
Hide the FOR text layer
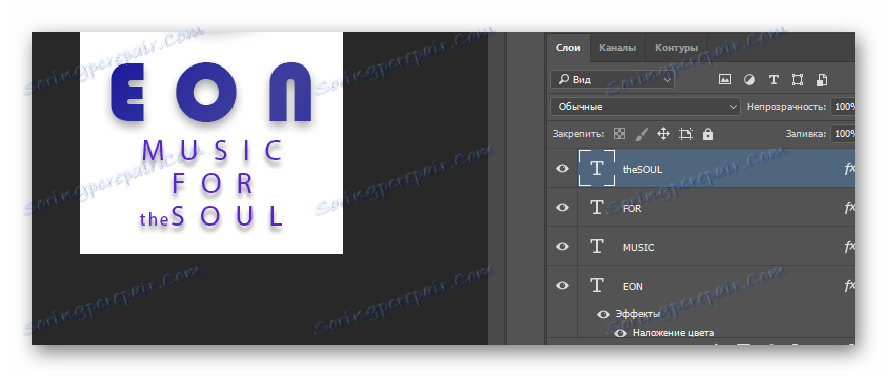click(x=562, y=208)
